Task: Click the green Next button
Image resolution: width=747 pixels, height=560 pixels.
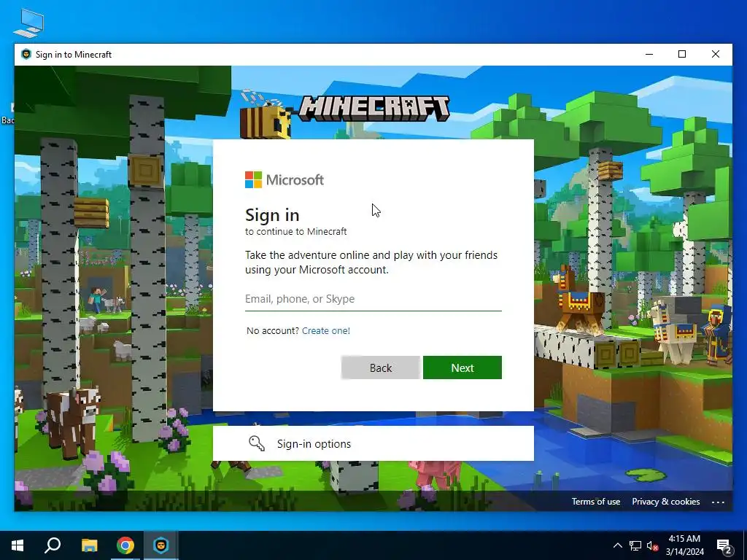Action: tap(462, 367)
